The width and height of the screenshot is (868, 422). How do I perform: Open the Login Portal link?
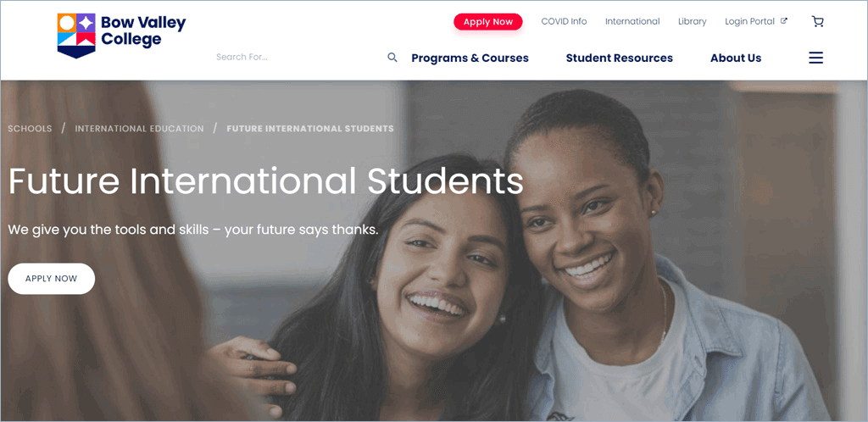pos(749,21)
